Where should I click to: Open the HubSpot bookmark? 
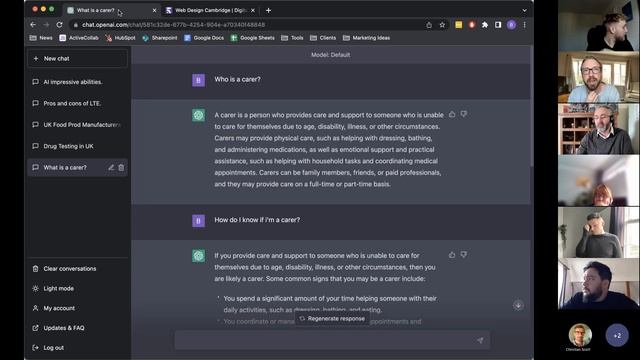(x=120, y=38)
